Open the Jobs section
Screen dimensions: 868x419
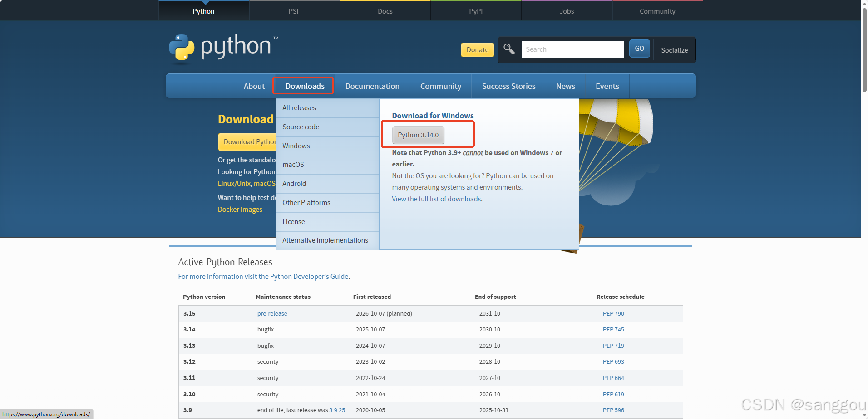(x=566, y=10)
